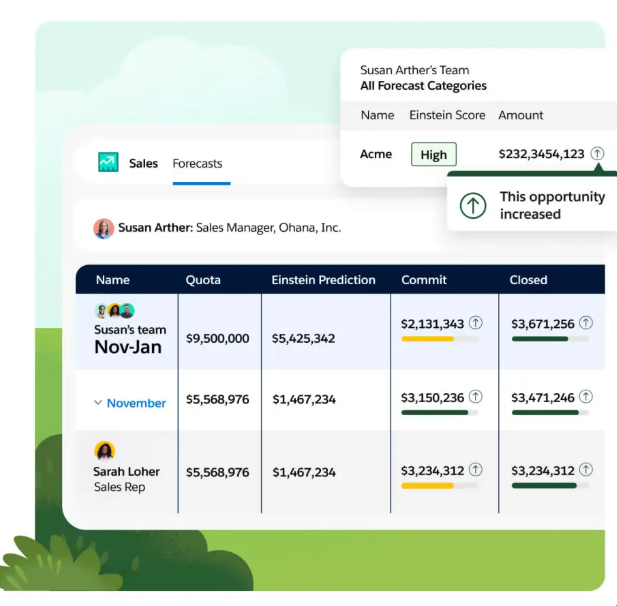The height and width of the screenshot is (606, 617).
Task: Open the Forecasts tab
Action: click(x=198, y=163)
